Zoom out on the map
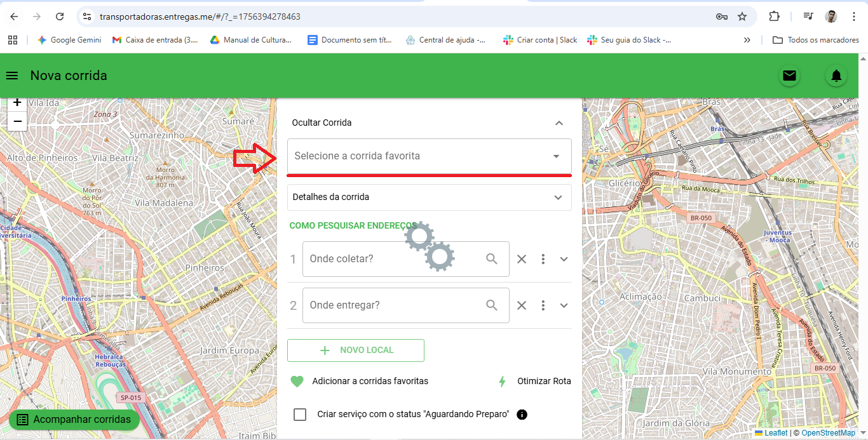The image size is (868, 440). (17, 121)
